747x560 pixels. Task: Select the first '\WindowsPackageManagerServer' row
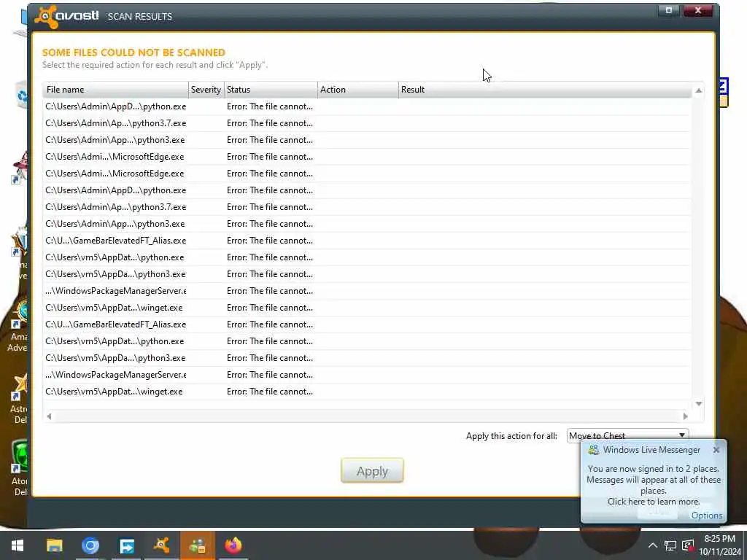pos(367,291)
